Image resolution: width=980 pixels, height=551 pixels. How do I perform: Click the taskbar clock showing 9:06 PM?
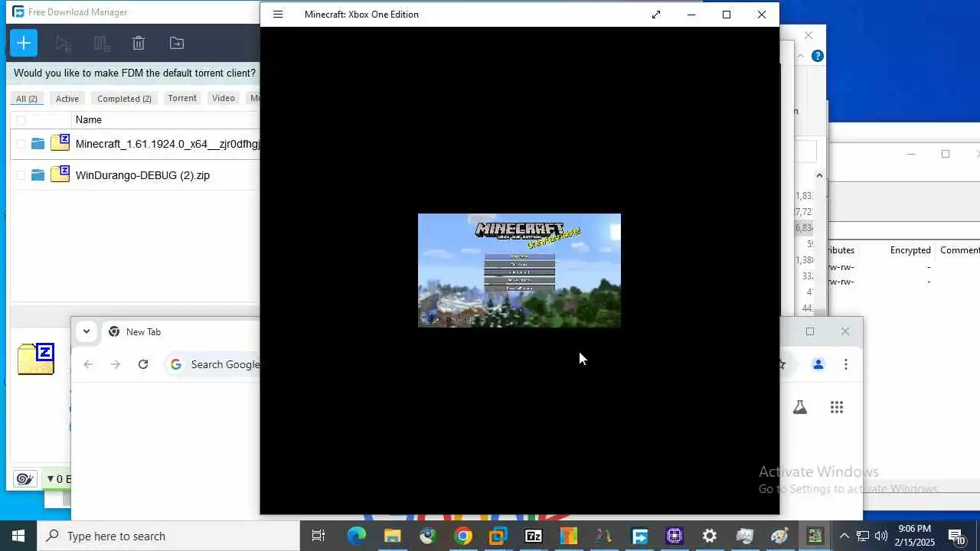click(915, 536)
